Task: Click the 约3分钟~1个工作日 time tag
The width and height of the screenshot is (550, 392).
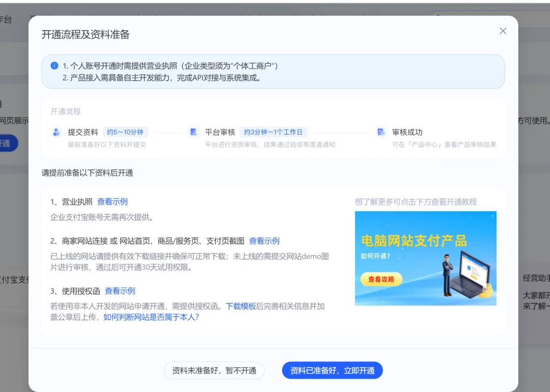Action: [273, 132]
